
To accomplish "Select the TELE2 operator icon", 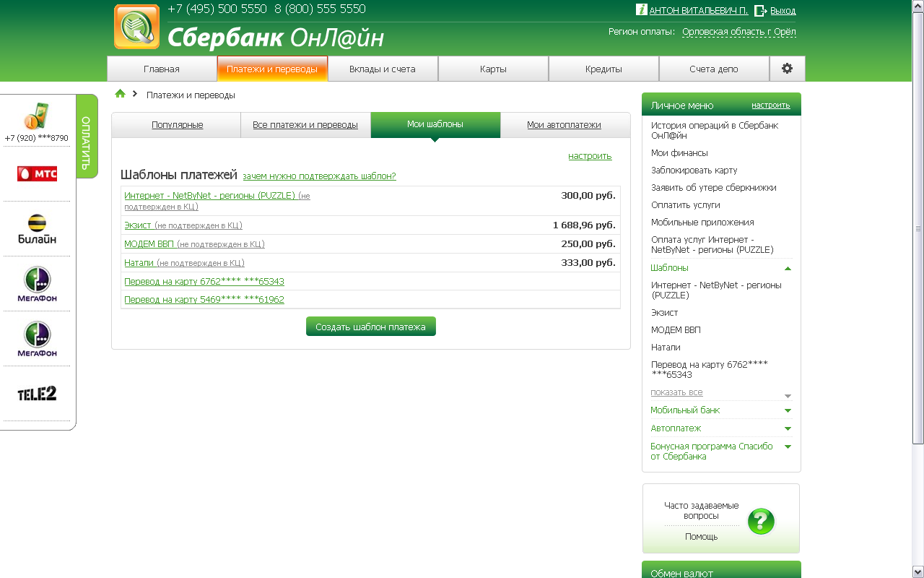I will point(37,393).
